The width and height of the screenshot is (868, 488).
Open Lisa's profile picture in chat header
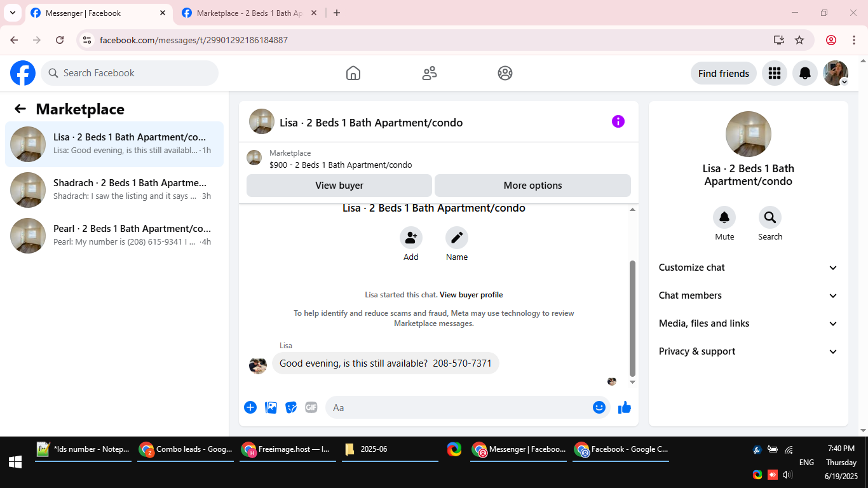pos(262,121)
